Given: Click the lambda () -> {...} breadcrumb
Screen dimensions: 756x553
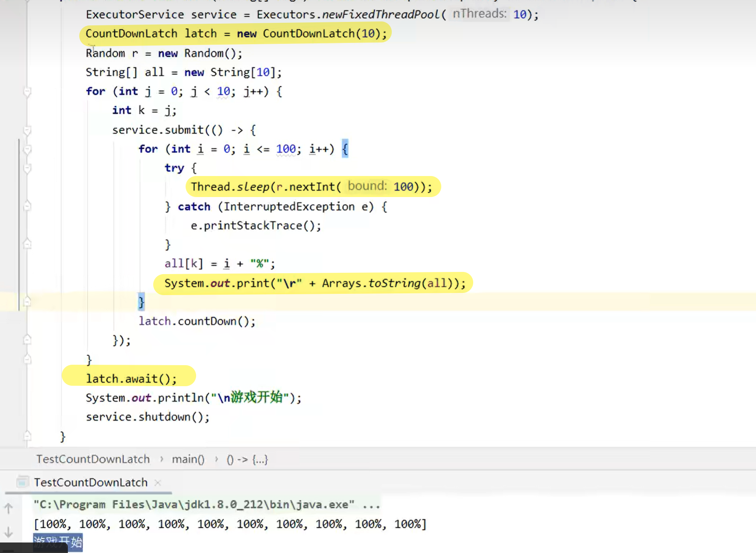Looking at the screenshot, I should (x=247, y=459).
